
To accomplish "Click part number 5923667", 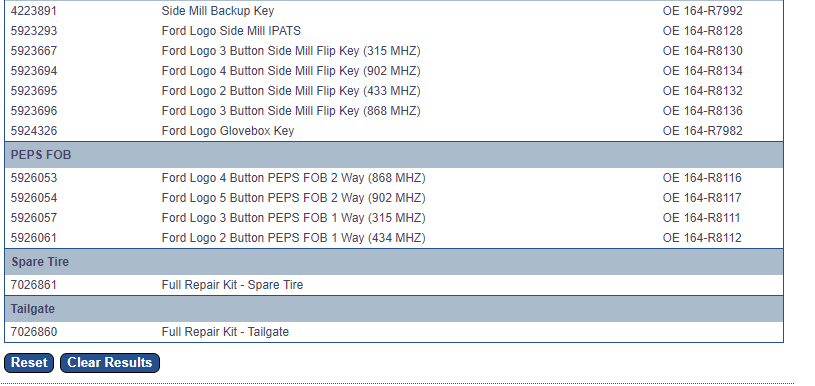I will coord(34,51).
